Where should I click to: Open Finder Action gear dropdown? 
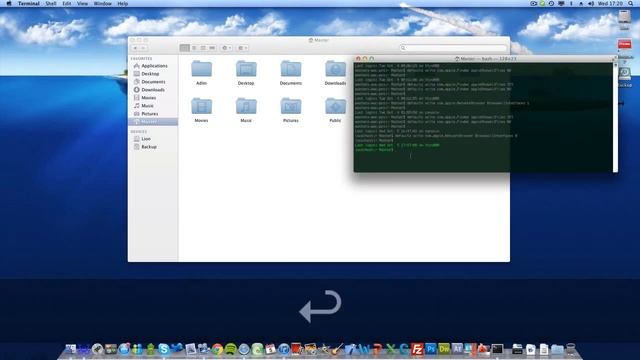click(x=227, y=48)
